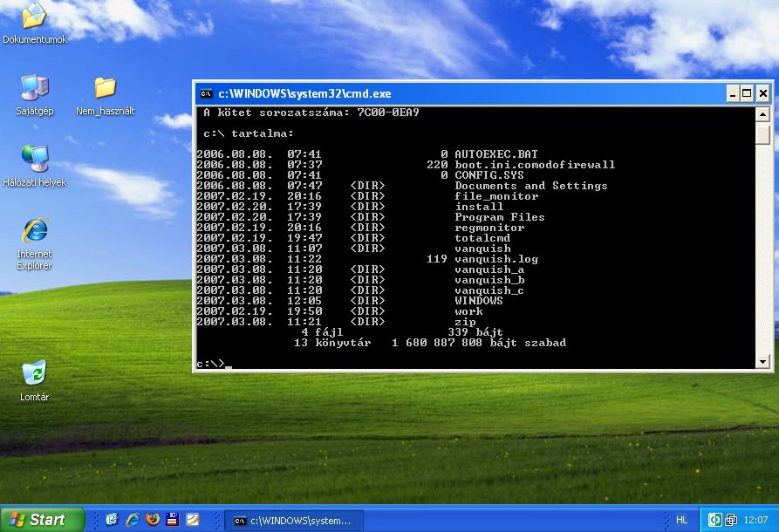Minimize the cmd.exe window
779x532 pixels.
click(732, 93)
